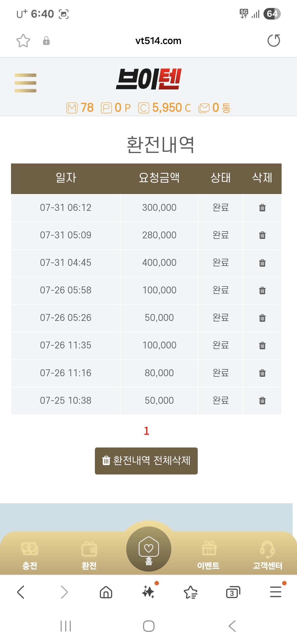Screen dimensions: 297x644
Task: Select page number 1
Action: (147, 431)
